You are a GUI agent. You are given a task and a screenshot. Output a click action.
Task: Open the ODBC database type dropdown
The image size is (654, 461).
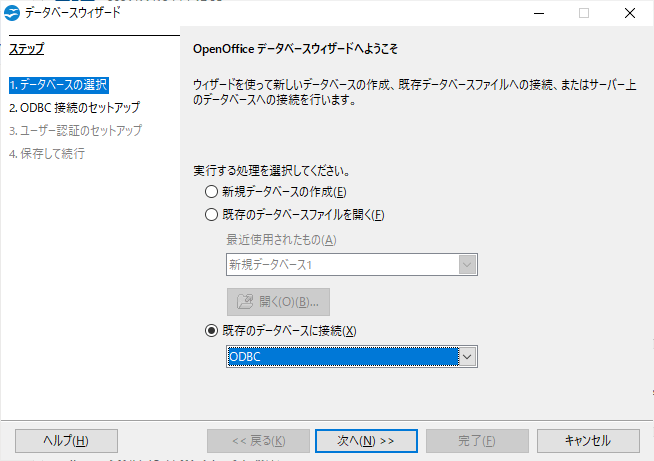tap(467, 357)
